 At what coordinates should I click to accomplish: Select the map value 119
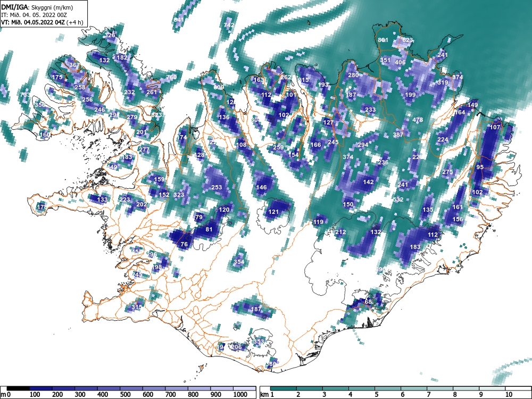(318, 222)
